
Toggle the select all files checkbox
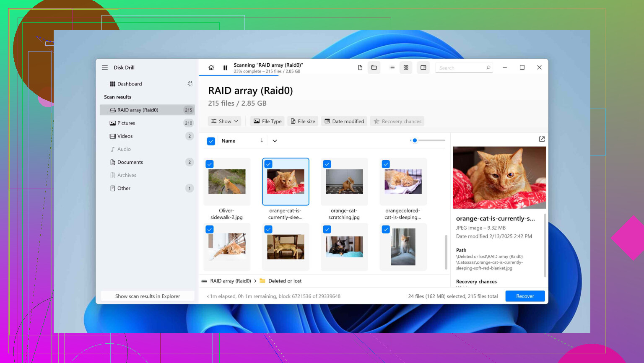[211, 141]
